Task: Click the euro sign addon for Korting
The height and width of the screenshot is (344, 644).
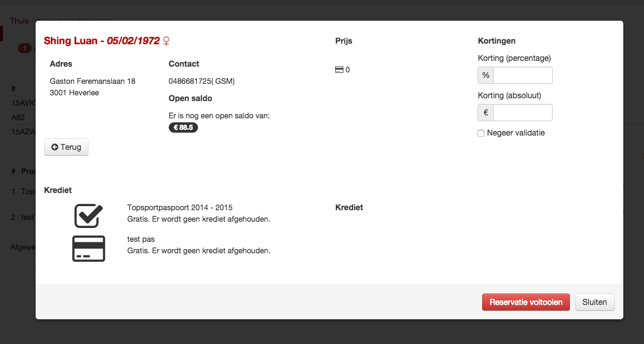Action: [x=486, y=113]
